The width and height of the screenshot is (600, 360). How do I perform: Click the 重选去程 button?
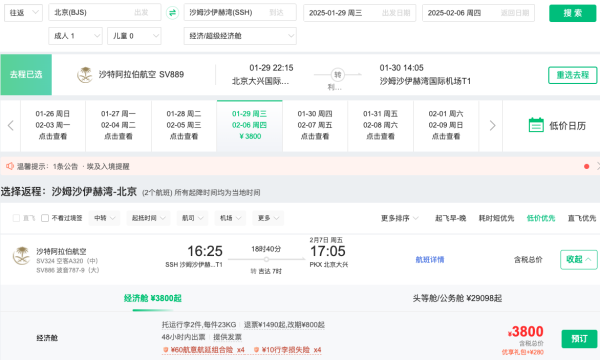click(x=572, y=75)
